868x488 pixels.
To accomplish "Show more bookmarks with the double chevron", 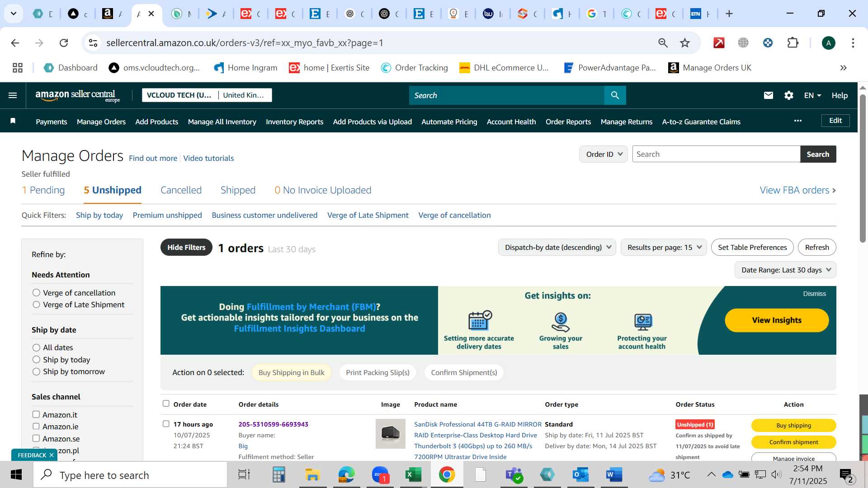I will coord(843,68).
